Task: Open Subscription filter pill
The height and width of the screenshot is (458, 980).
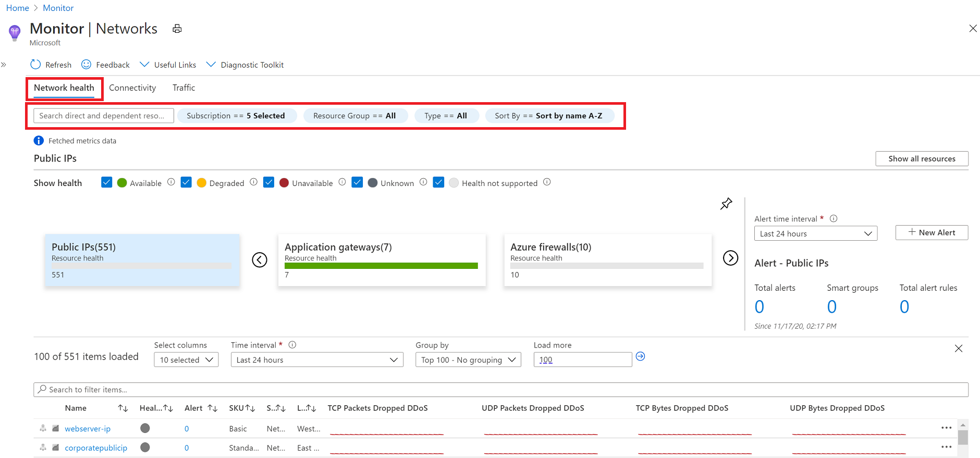Action: 237,116
